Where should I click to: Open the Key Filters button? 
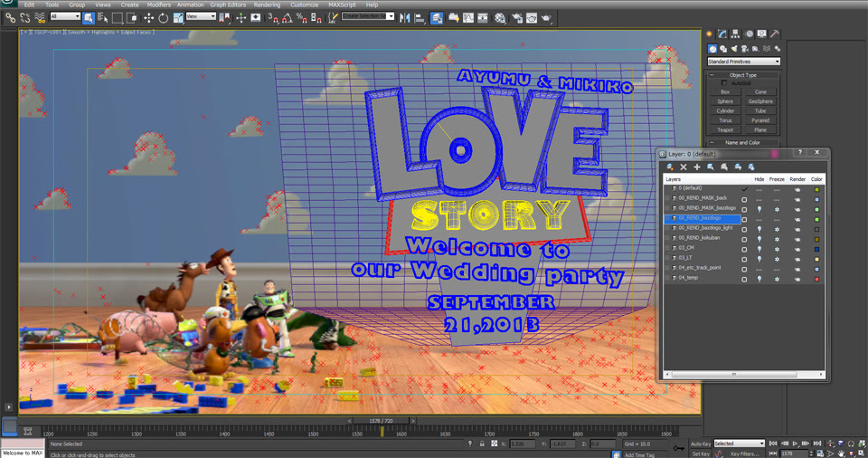(x=744, y=453)
